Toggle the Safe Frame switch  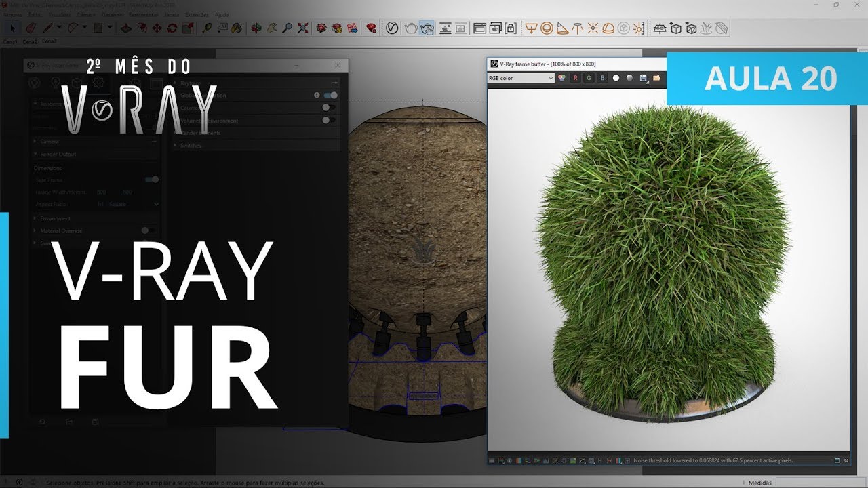[x=152, y=180]
